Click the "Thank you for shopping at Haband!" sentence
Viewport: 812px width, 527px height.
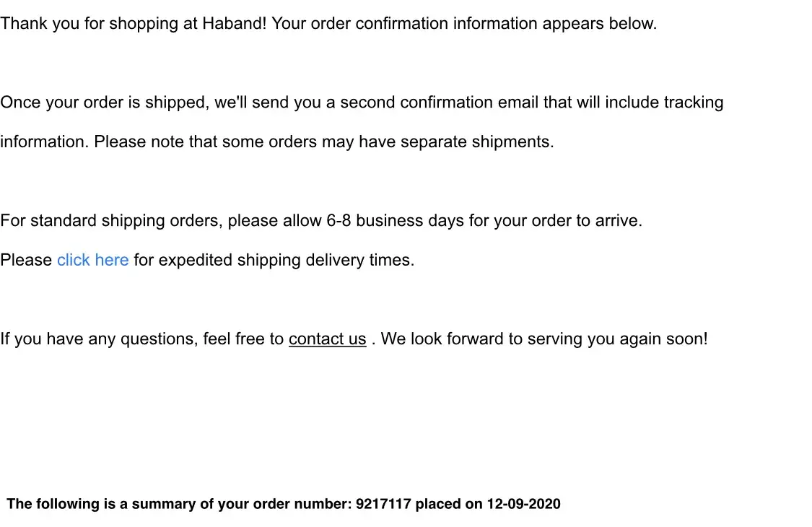134,23
